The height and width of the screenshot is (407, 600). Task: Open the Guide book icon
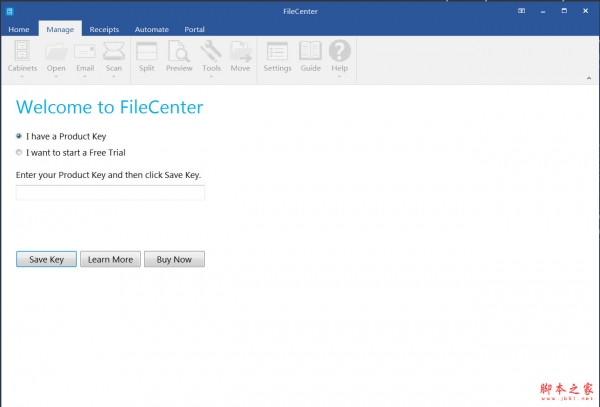point(310,52)
